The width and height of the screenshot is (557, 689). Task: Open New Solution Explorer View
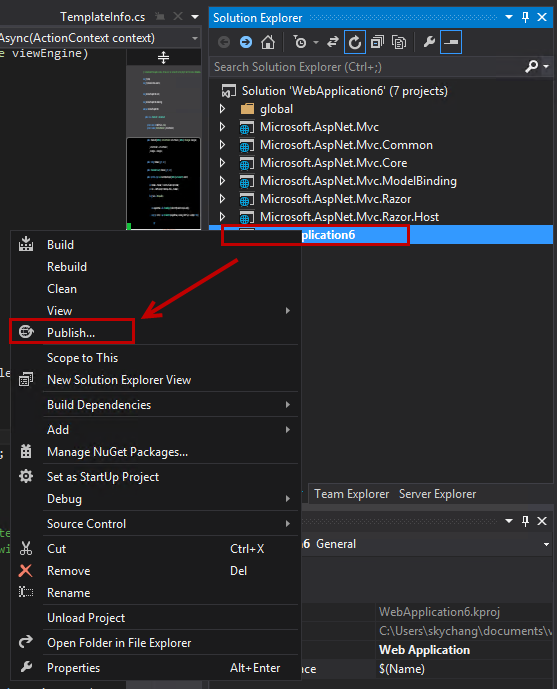tap(156, 380)
